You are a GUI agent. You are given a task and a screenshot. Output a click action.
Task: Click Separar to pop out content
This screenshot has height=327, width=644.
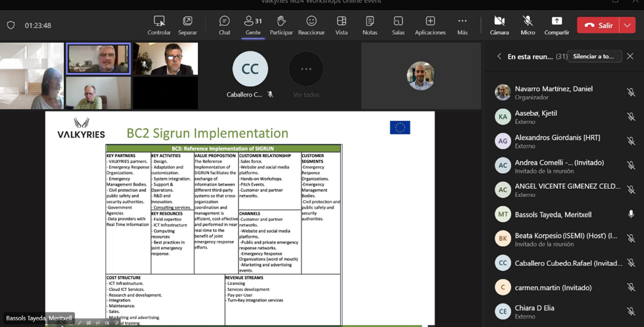tap(187, 25)
